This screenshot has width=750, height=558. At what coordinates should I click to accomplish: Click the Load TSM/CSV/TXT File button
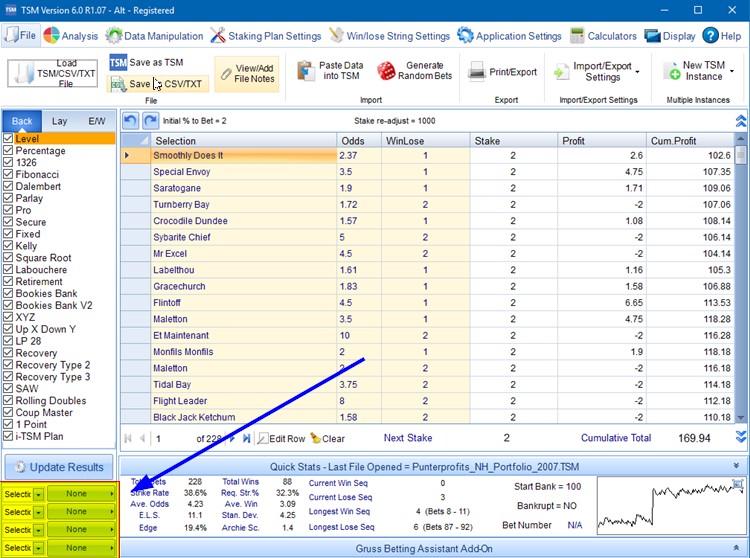[x=53, y=73]
